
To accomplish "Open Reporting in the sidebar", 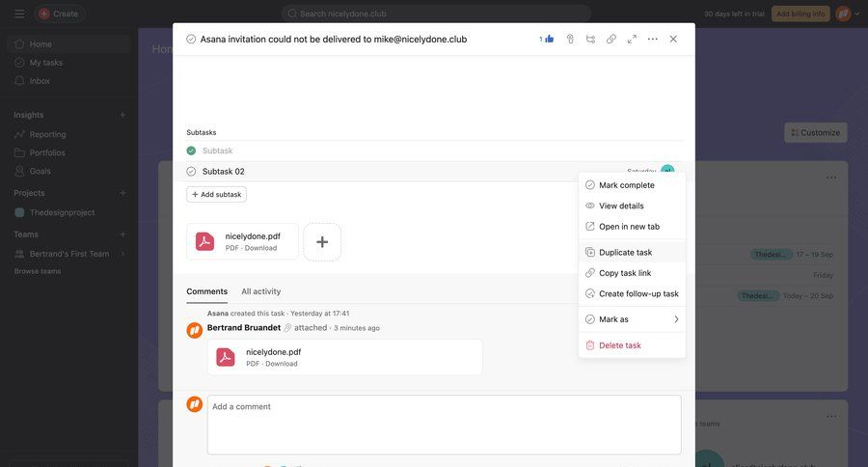I will coord(68,134).
